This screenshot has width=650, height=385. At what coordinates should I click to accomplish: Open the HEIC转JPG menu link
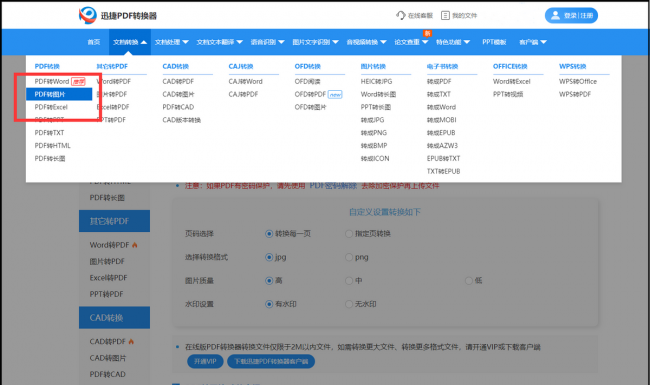tap(376, 82)
